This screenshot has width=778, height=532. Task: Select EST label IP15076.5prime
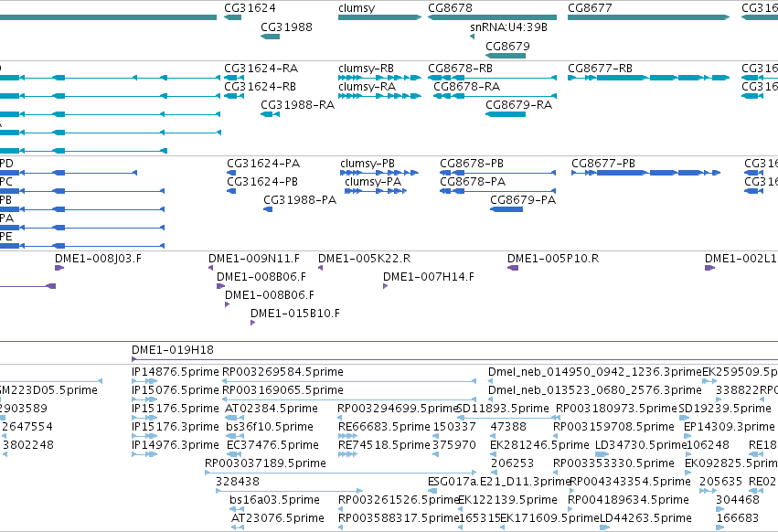pyautogui.click(x=176, y=390)
